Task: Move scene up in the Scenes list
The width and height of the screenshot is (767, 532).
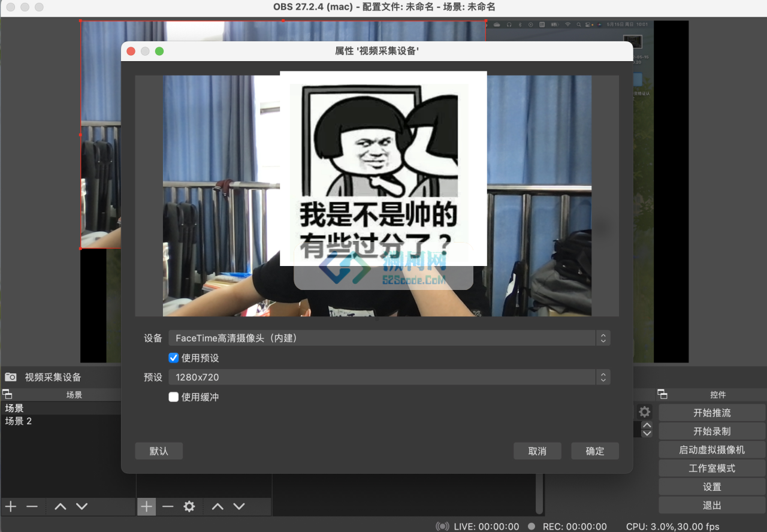Action: tap(60, 506)
